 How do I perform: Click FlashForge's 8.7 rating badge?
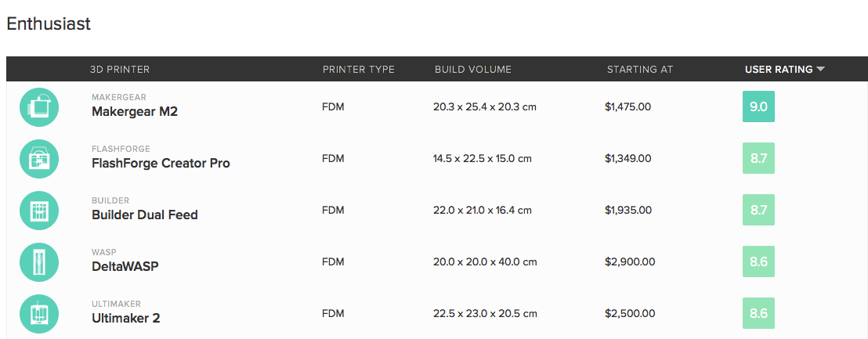758,158
